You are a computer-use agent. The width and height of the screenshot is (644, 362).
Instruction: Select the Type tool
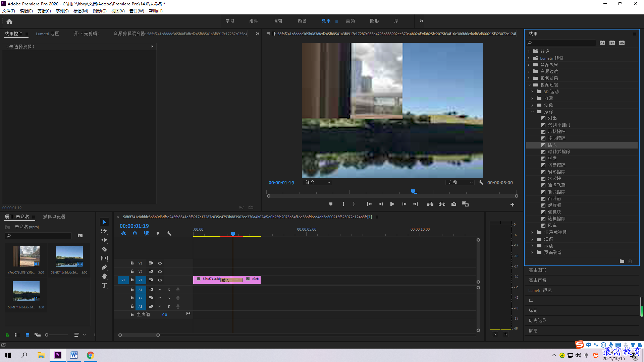pyautogui.click(x=104, y=285)
